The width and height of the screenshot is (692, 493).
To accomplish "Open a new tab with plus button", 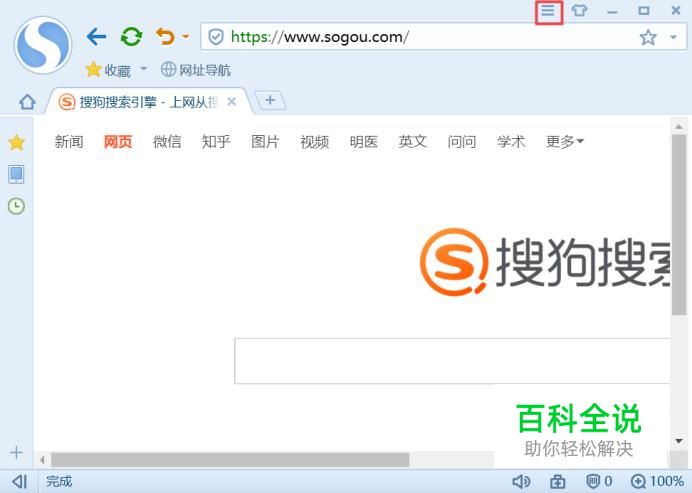I will 270,101.
